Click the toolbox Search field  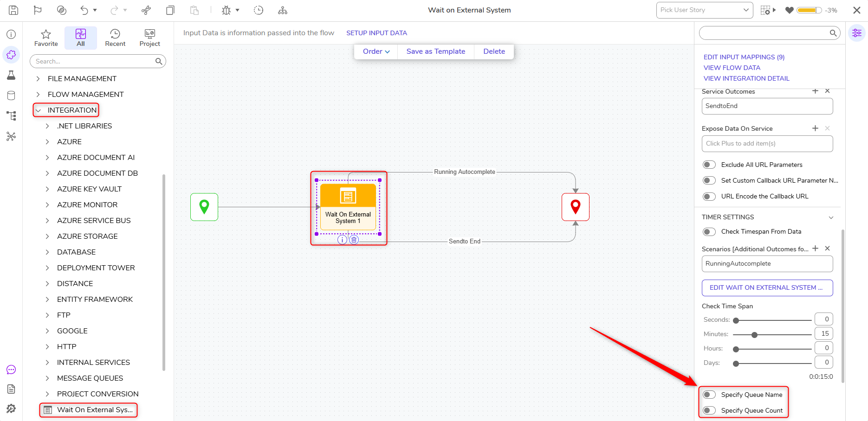98,61
